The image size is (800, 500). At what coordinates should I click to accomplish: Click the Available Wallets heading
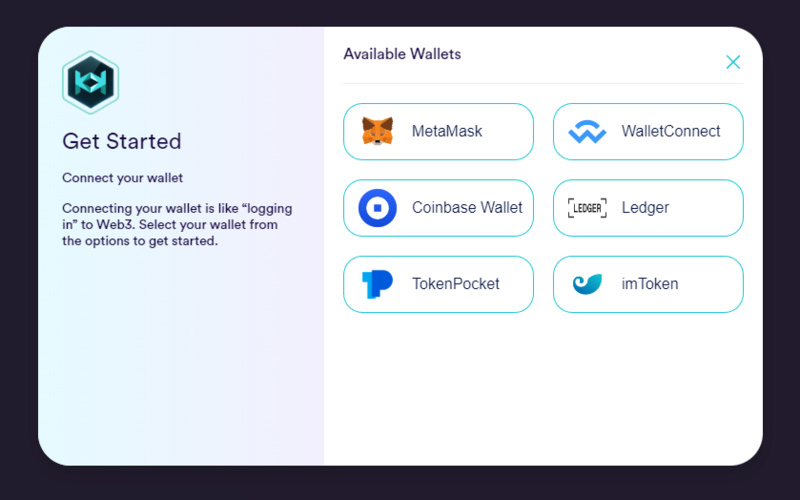[x=402, y=54]
